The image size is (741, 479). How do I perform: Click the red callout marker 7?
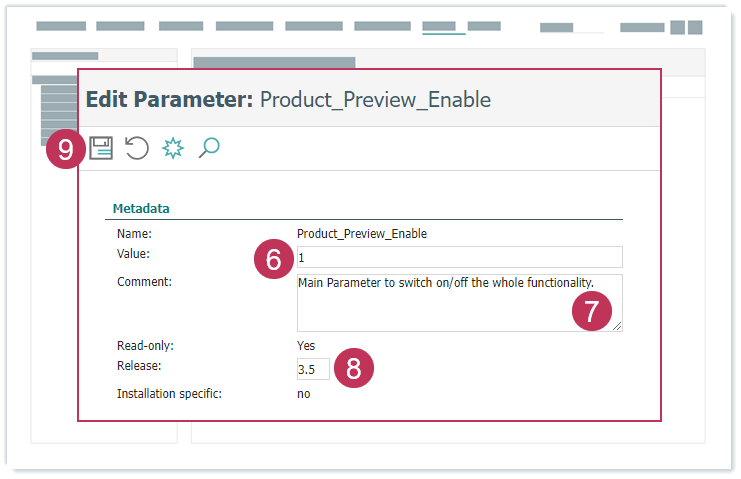click(592, 310)
